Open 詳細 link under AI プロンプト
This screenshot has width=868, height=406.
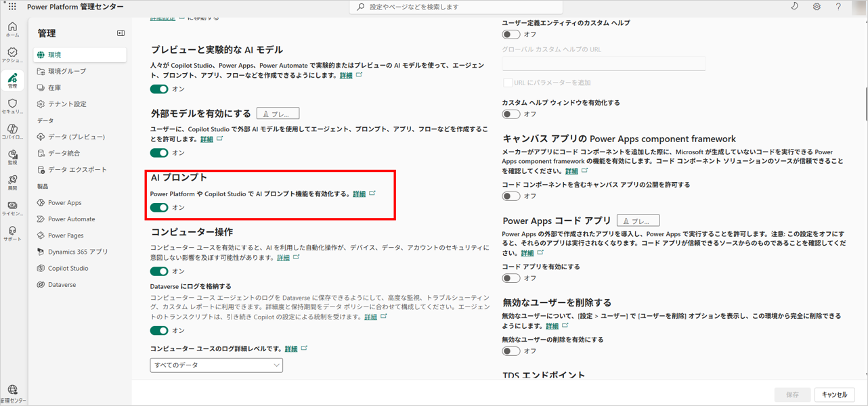(x=359, y=194)
